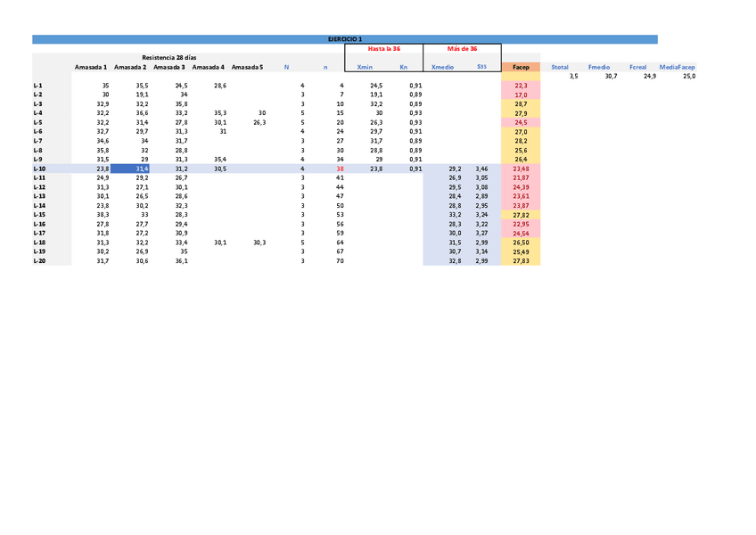Select the Amasada 5 column header
Viewport: 756px width, 535px height.
(x=247, y=67)
